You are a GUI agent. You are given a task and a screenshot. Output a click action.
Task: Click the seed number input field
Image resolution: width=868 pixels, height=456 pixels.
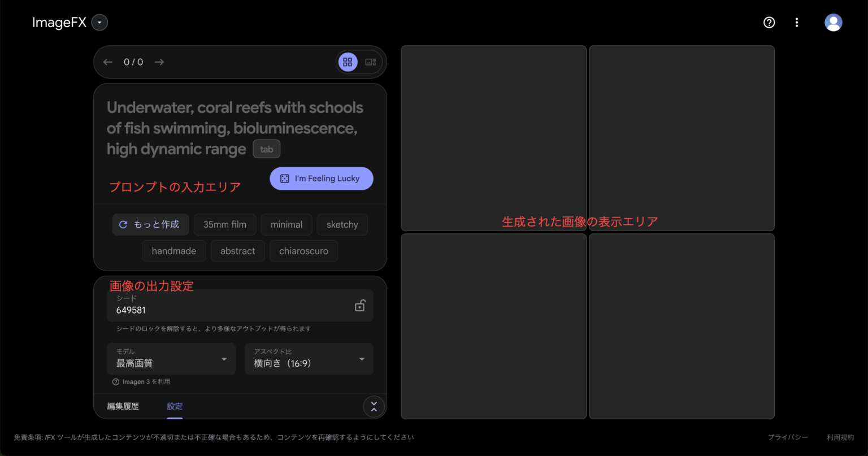[x=226, y=310]
